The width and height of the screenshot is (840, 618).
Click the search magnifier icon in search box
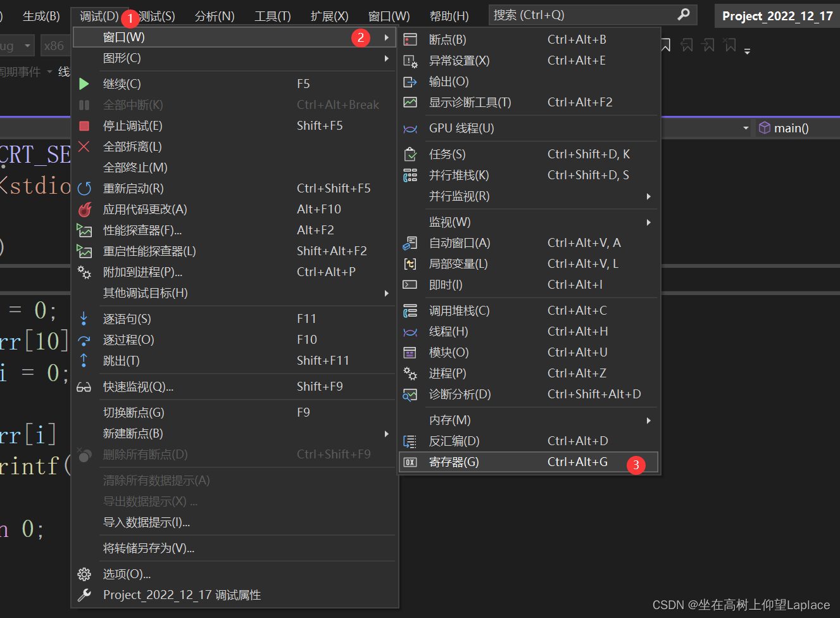[x=684, y=14]
